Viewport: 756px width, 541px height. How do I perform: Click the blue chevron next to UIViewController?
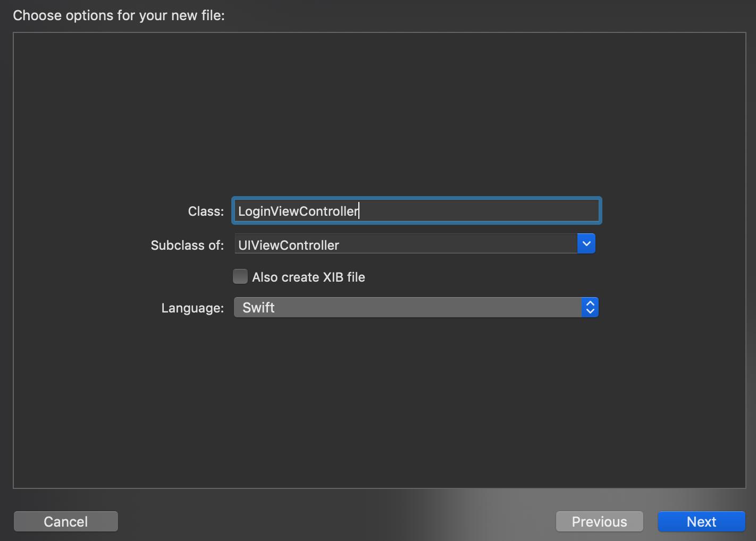586,243
